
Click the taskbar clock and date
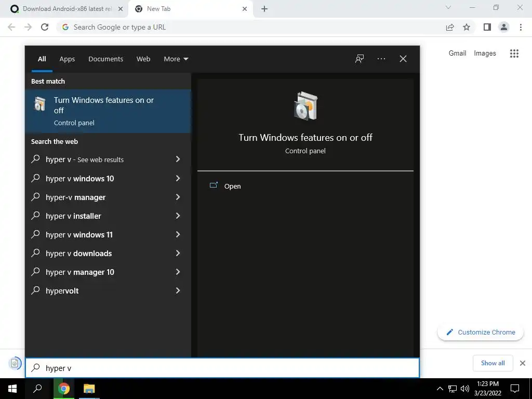(487, 389)
